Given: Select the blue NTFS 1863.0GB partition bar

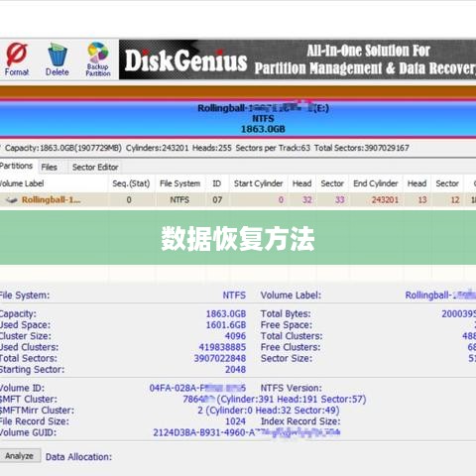Looking at the screenshot, I should (238, 118).
